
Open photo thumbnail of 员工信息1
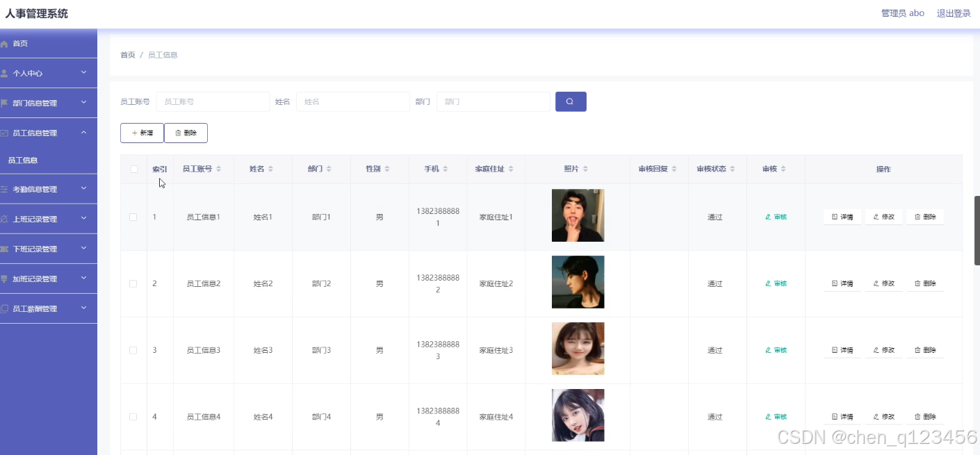point(578,215)
